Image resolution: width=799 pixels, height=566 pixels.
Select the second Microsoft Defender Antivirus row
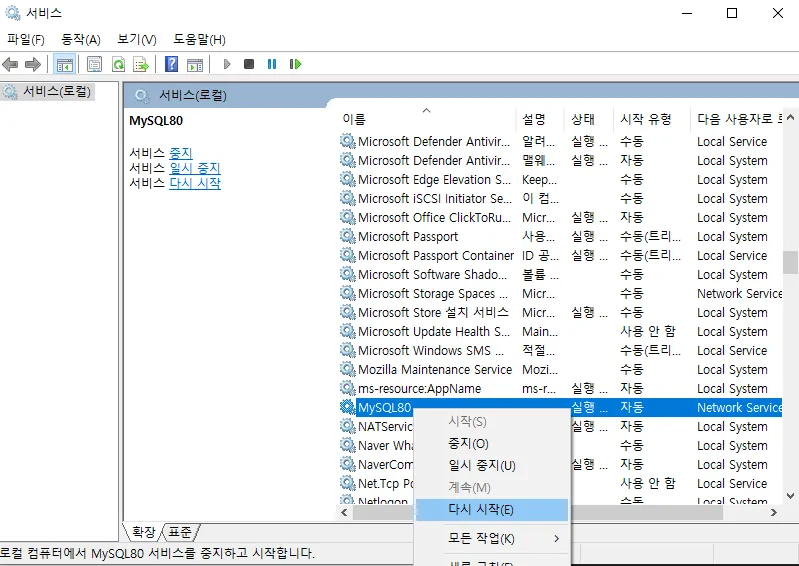(x=561, y=160)
